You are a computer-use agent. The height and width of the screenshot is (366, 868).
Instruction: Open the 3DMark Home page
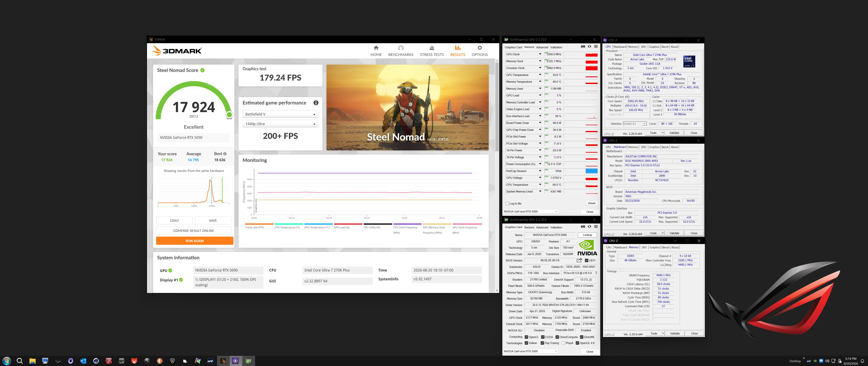376,51
